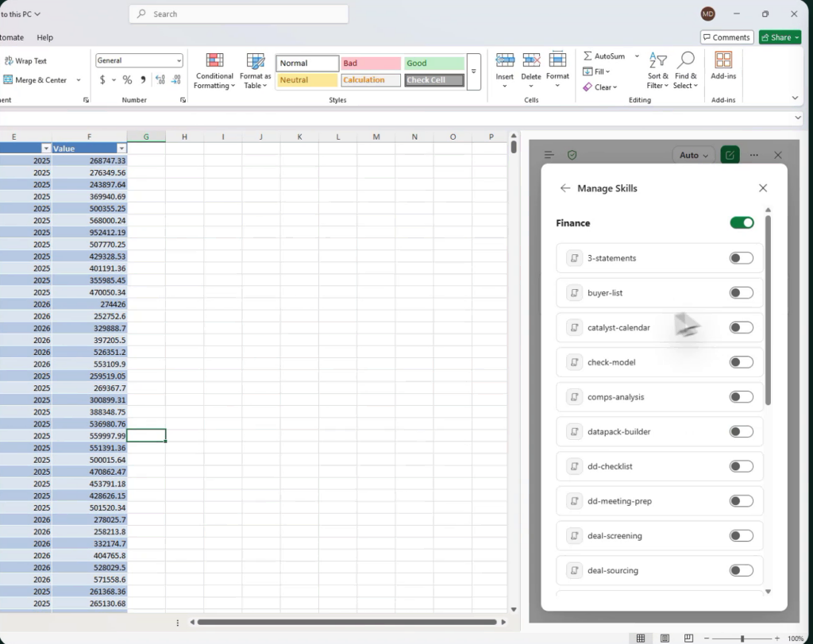Image resolution: width=813 pixels, height=644 pixels.
Task: Open Sort & Filter tool
Action: pos(658,71)
